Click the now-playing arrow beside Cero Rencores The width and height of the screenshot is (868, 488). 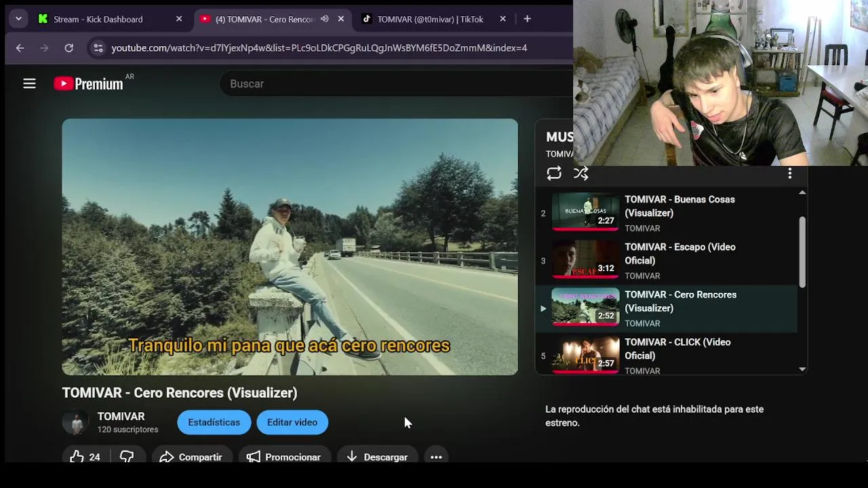click(542, 308)
